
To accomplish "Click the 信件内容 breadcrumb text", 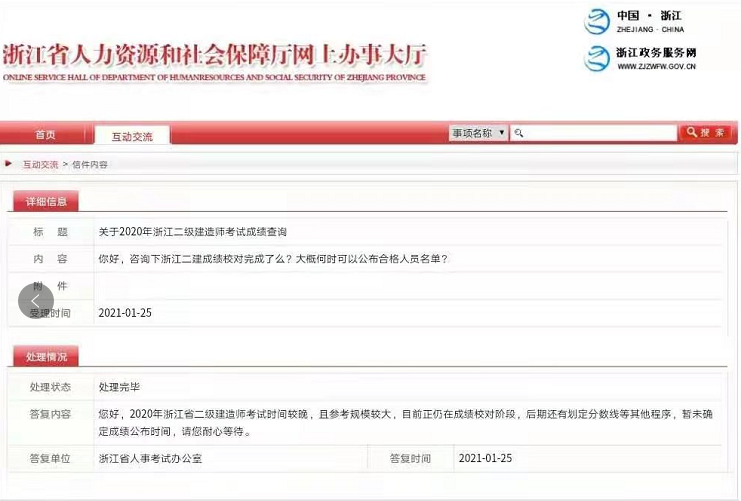I will click(x=89, y=164).
